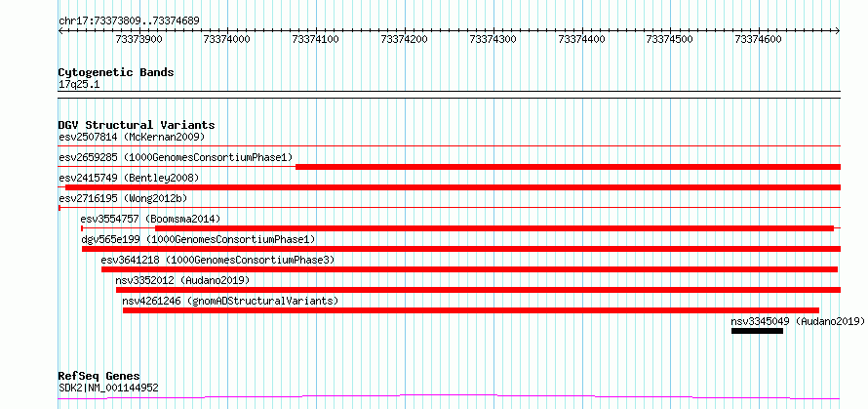This screenshot has width=868, height=409.
Task: Click ruler position 73374000
Action: point(227,39)
